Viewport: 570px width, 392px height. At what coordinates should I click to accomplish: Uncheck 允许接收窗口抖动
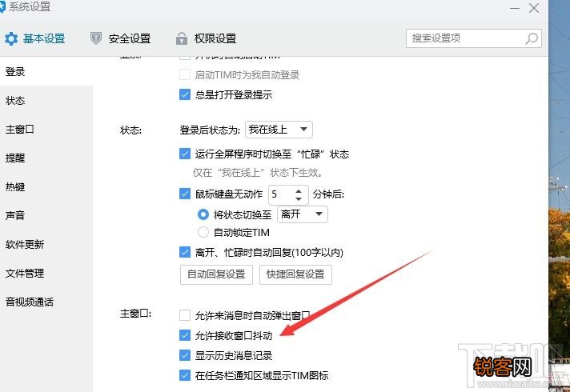pos(185,335)
